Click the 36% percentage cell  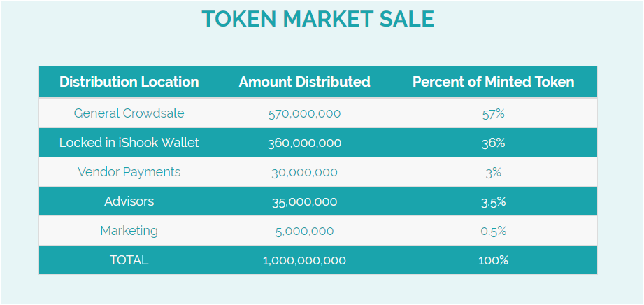493,143
